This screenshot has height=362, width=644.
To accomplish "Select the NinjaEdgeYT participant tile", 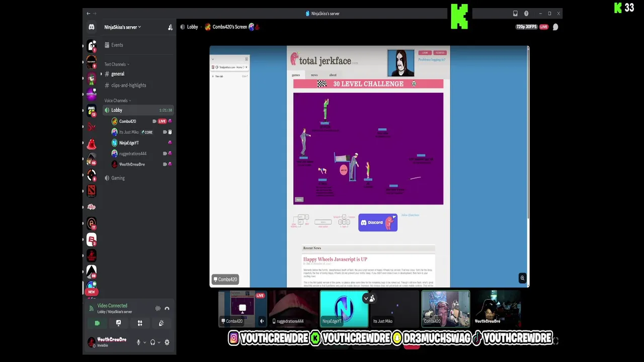I will pos(344,308).
